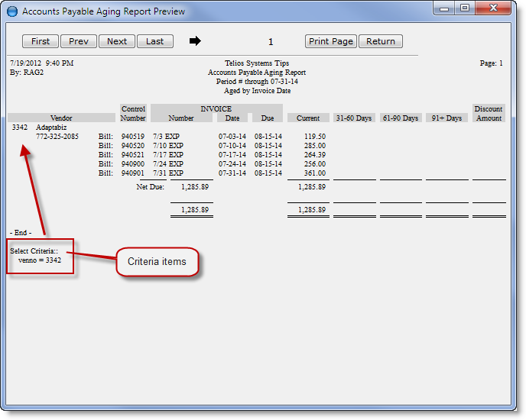Go to previous page with Prev
526x420 pixels.
(x=79, y=41)
